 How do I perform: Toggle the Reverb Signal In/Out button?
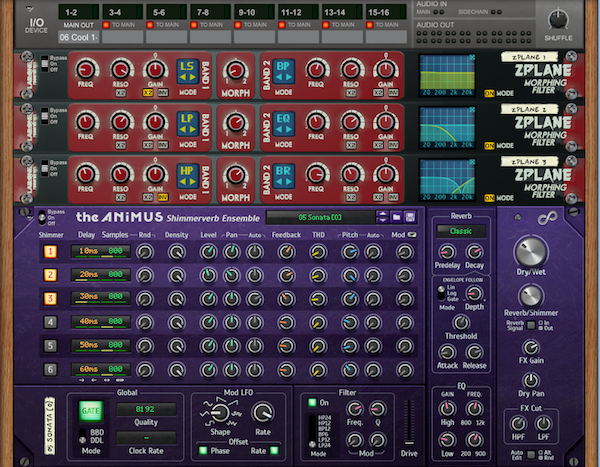[531, 325]
